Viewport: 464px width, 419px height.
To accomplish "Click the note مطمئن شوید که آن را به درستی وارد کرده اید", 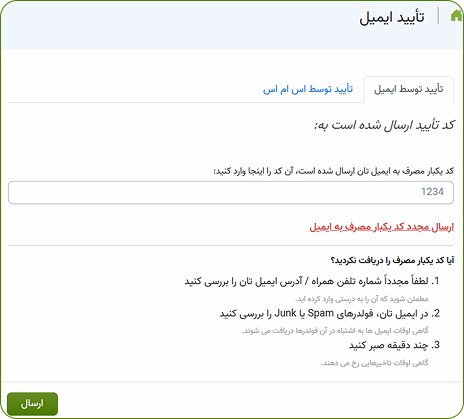I will 362,299.
